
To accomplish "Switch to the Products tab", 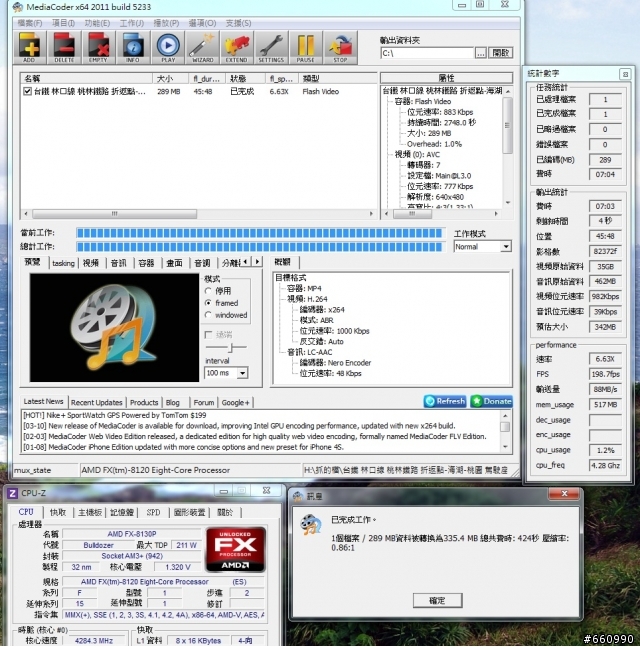I will point(144,402).
